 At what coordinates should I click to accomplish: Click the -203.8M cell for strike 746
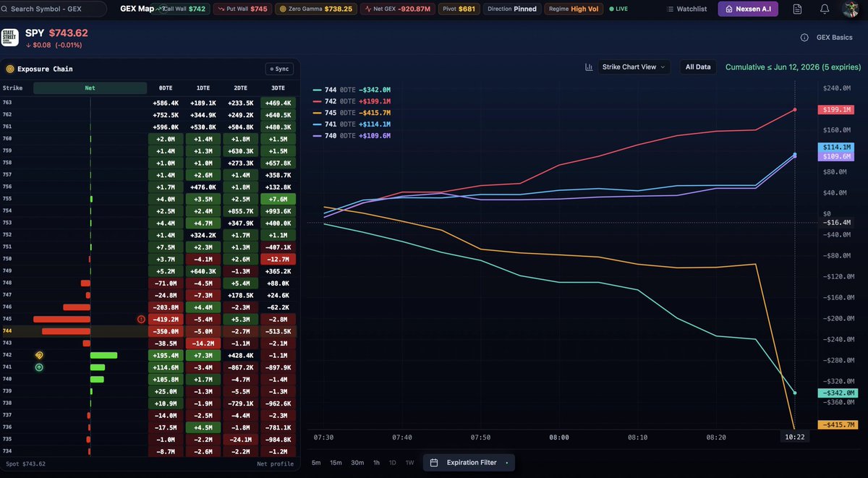click(166, 307)
